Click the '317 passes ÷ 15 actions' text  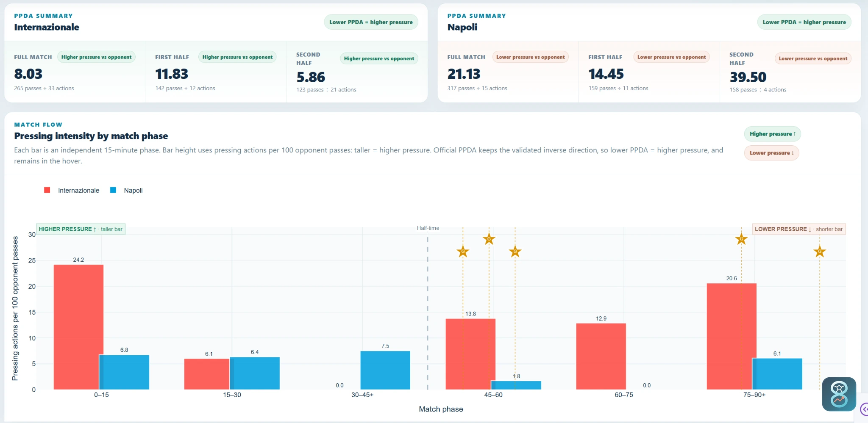[477, 88]
